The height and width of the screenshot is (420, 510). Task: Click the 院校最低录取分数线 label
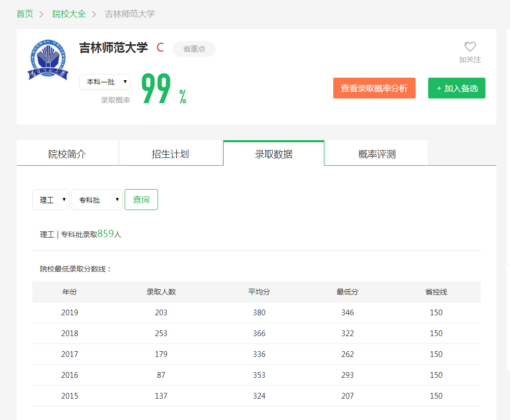point(76,269)
